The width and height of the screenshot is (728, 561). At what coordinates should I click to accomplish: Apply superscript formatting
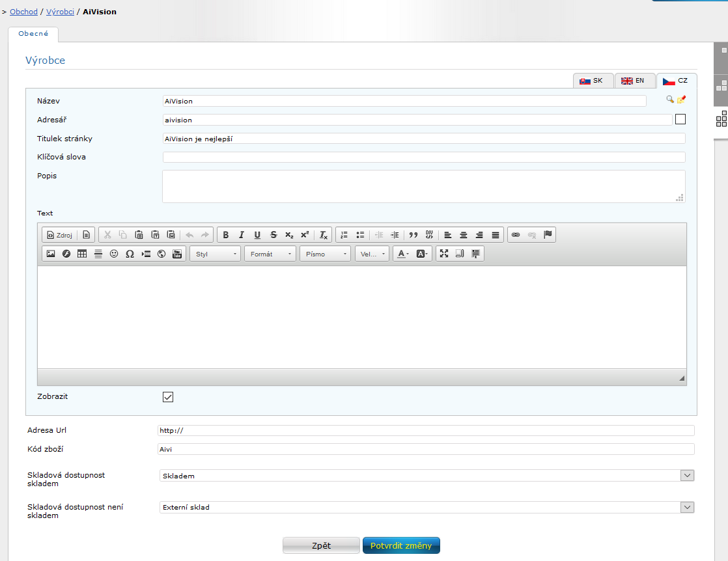(305, 235)
